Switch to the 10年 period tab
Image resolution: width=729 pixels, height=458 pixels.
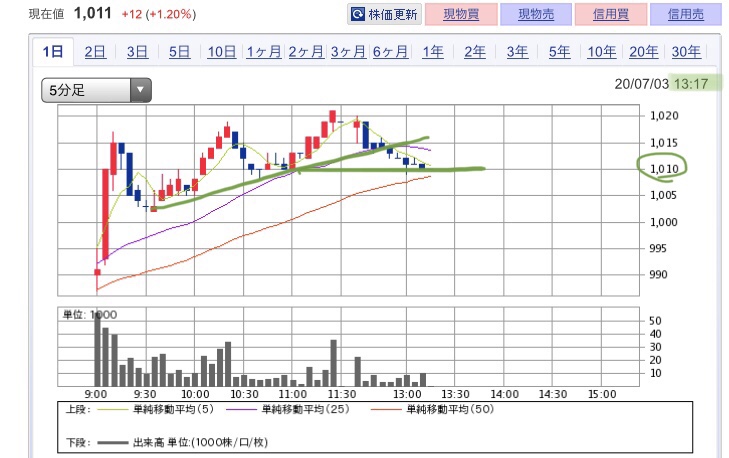602,52
